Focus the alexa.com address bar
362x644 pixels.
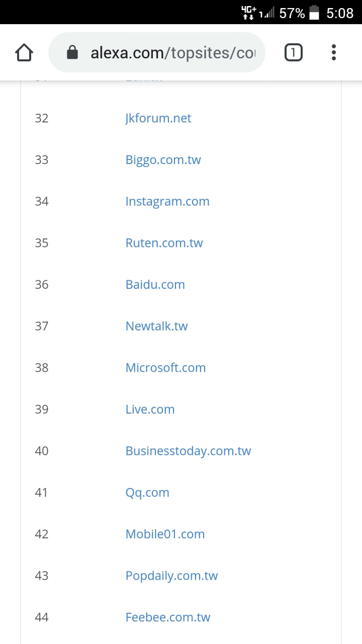tap(157, 52)
